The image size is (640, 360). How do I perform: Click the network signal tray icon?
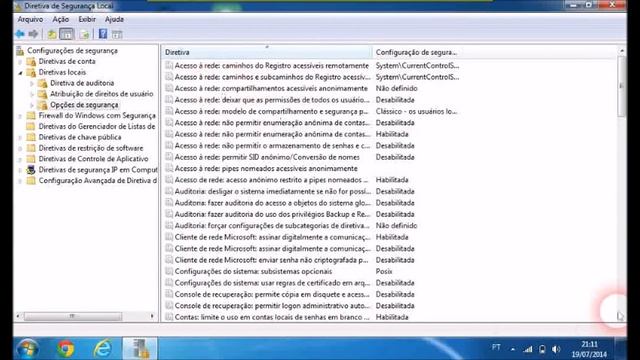click(528, 349)
